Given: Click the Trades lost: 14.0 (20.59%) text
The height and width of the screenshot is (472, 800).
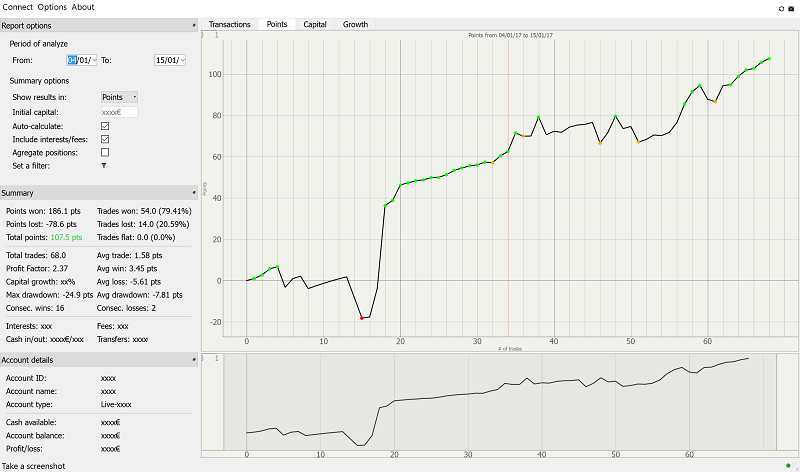Looking at the screenshot, I should [143, 224].
